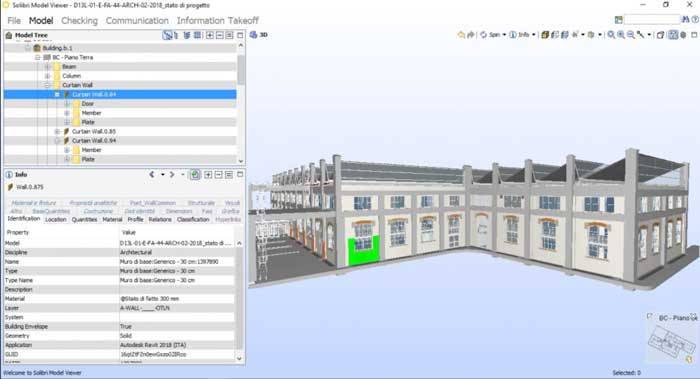Click the search field at top right
Viewport: 700px width, 379px height.
(x=651, y=20)
